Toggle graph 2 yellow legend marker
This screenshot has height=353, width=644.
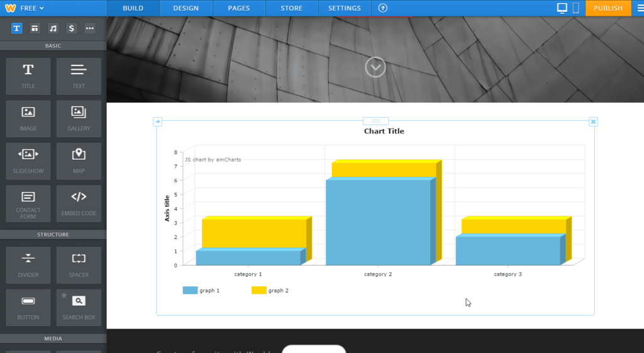pyautogui.click(x=258, y=290)
